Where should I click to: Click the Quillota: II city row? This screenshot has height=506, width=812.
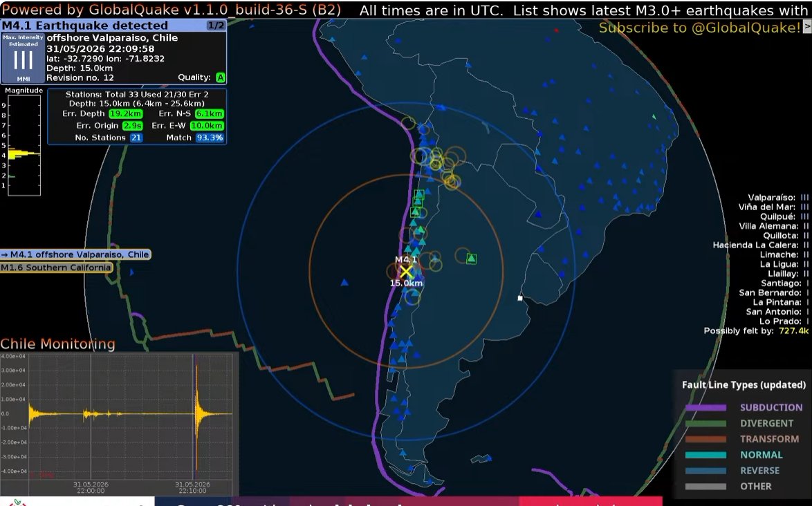(786, 236)
